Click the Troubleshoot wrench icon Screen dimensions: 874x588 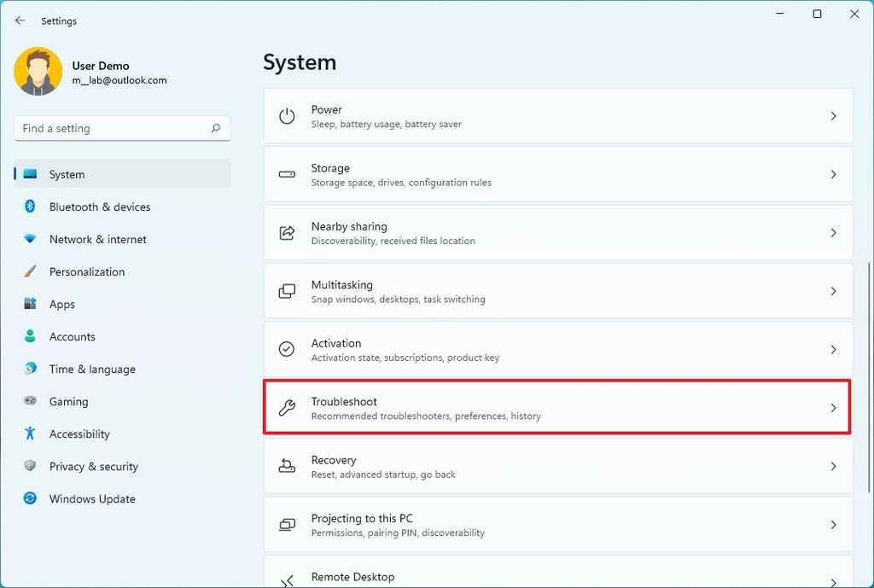287,407
